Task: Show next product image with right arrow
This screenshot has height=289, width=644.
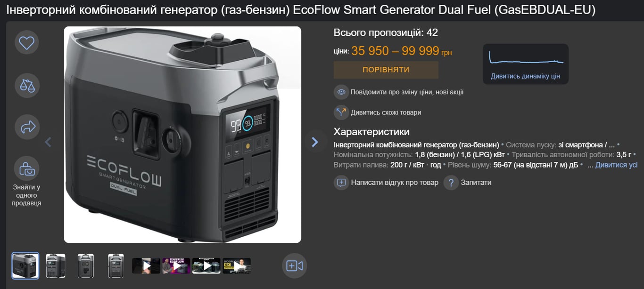Action: click(x=315, y=142)
